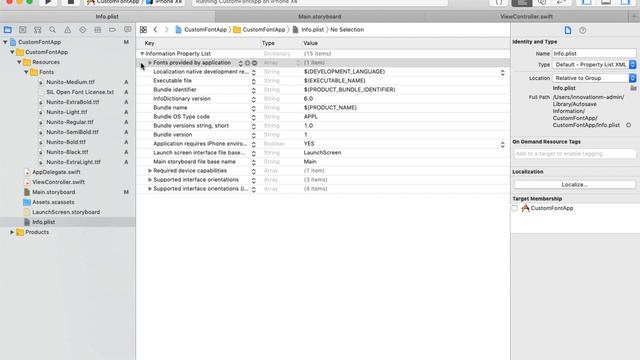This screenshot has height=360, width=640.
Task: Click the Localize... button
Action: (574, 184)
